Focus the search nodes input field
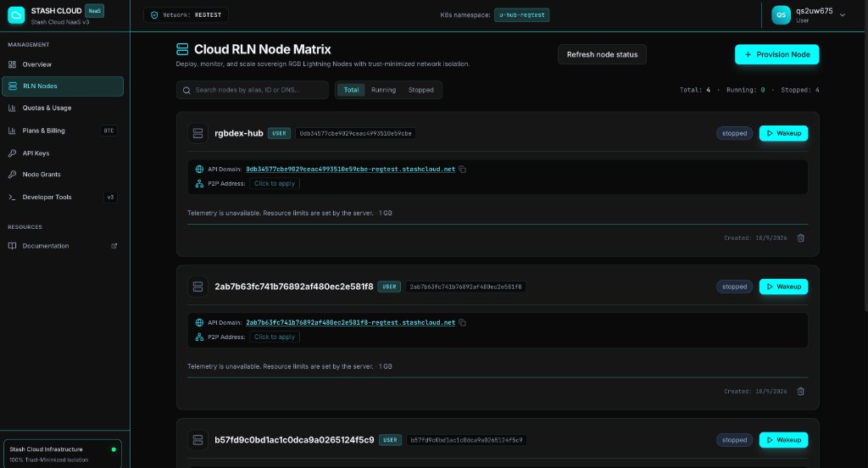This screenshot has height=468, width=868. [x=253, y=90]
